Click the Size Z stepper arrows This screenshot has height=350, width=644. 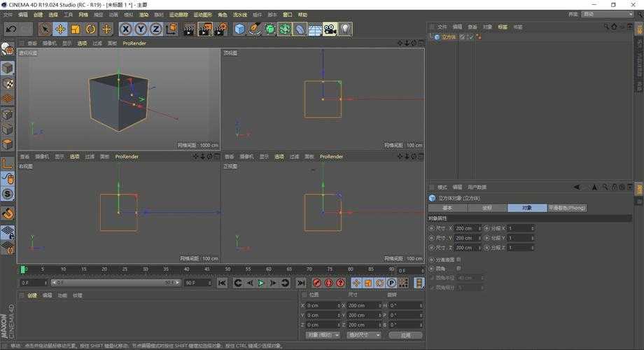click(479, 248)
